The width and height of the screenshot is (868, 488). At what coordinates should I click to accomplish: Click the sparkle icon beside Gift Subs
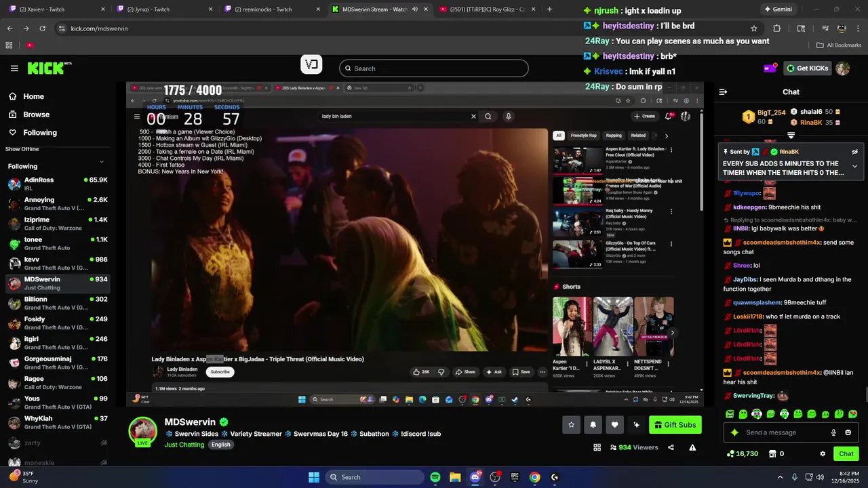pos(636,425)
